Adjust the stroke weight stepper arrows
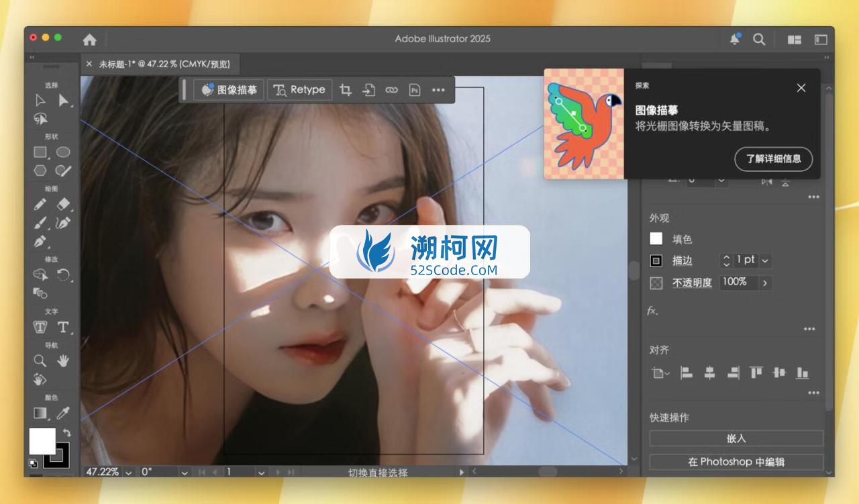The image size is (859, 504). [726, 260]
